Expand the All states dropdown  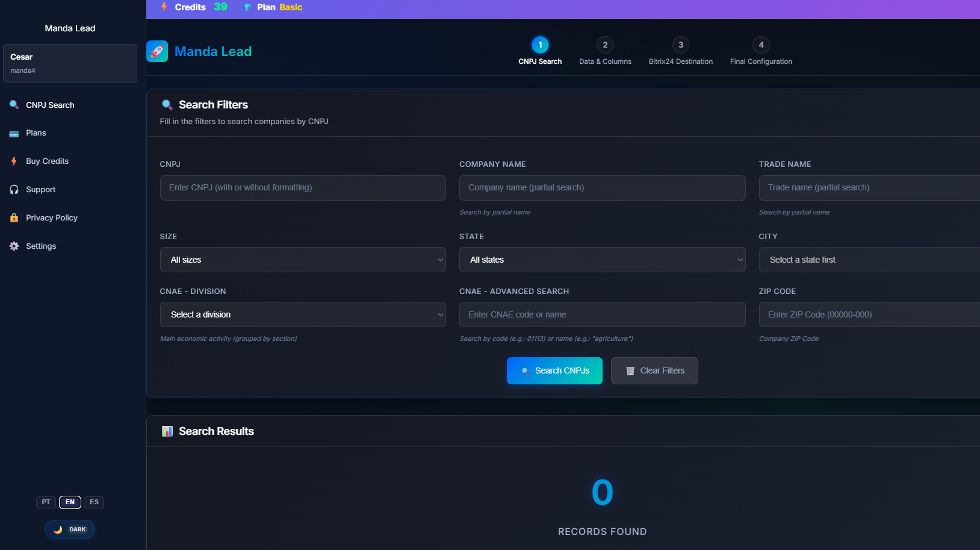coord(602,260)
